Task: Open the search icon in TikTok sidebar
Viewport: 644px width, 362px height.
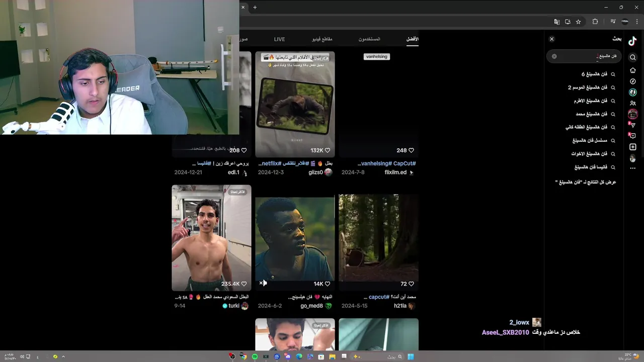Action: click(633, 57)
